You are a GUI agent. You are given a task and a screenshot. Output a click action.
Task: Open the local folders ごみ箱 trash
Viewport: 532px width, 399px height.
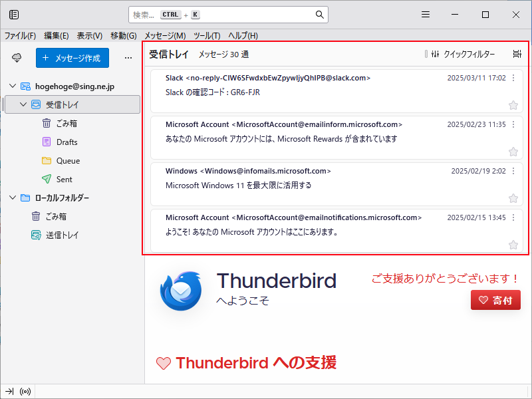point(72,216)
